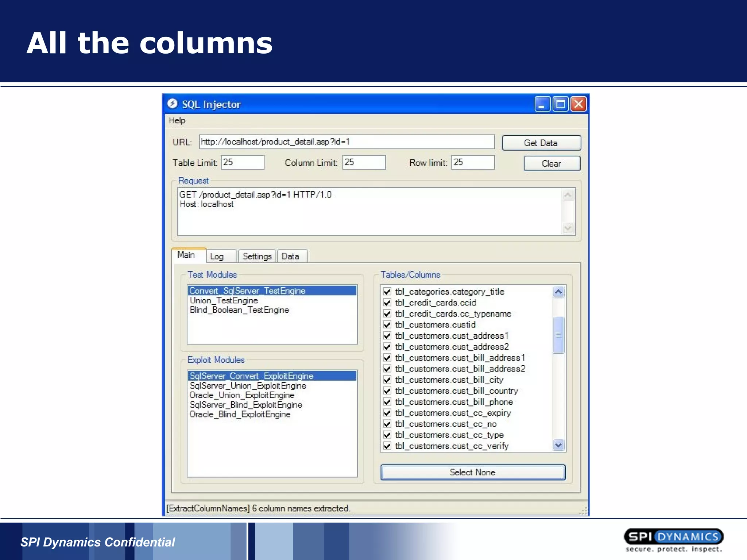Switch to the Main tab
This screenshot has width=747, height=560.
189,255
